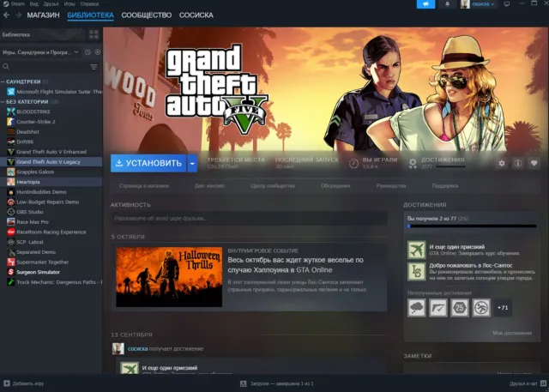
Task: Click the unearned number 25 achievement icon
Action: tap(460, 308)
